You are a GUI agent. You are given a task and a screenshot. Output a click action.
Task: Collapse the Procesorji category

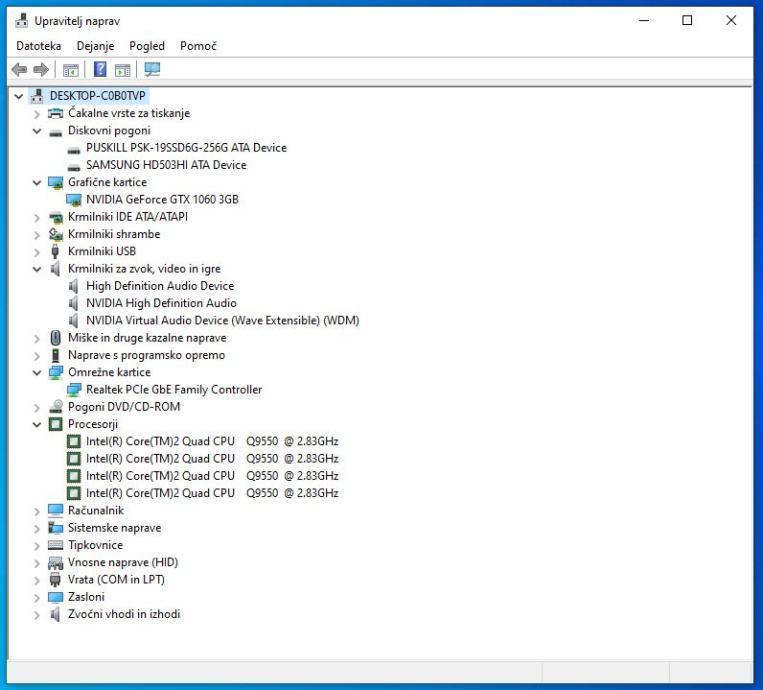point(37,424)
